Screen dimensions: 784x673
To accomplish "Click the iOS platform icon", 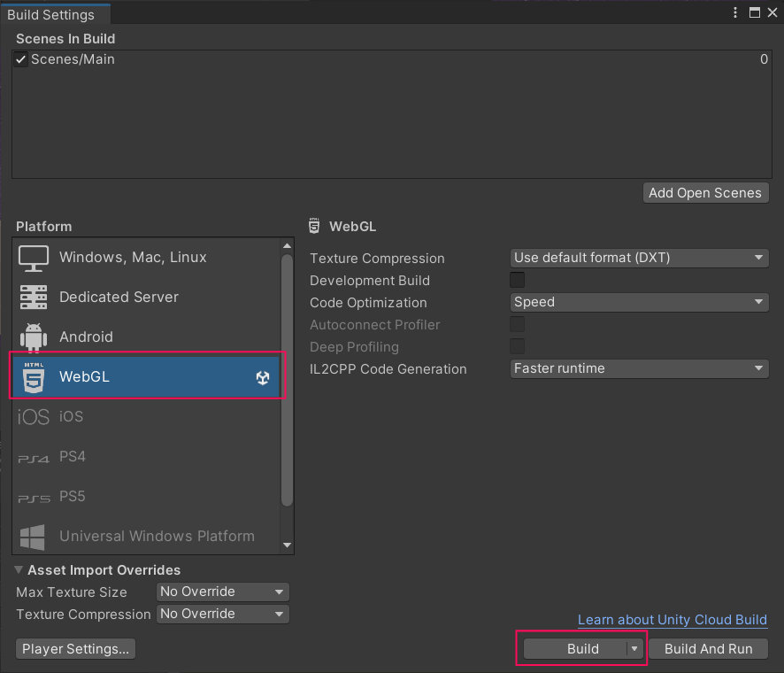I will (x=34, y=417).
